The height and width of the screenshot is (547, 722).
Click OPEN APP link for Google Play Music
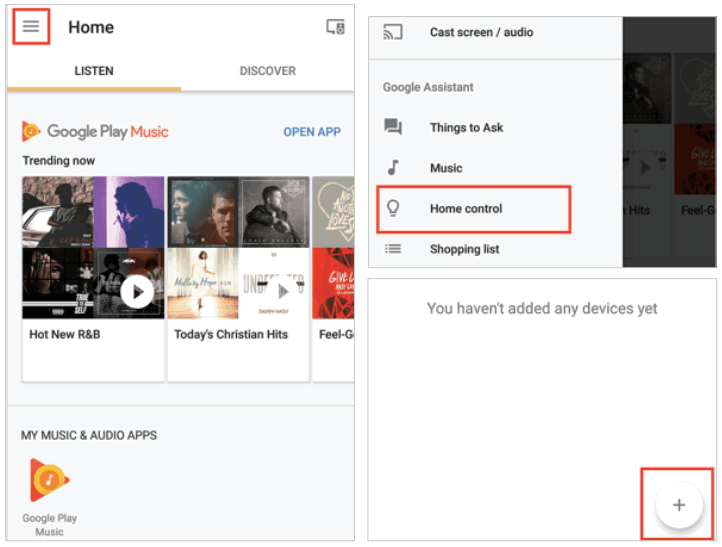tap(312, 132)
